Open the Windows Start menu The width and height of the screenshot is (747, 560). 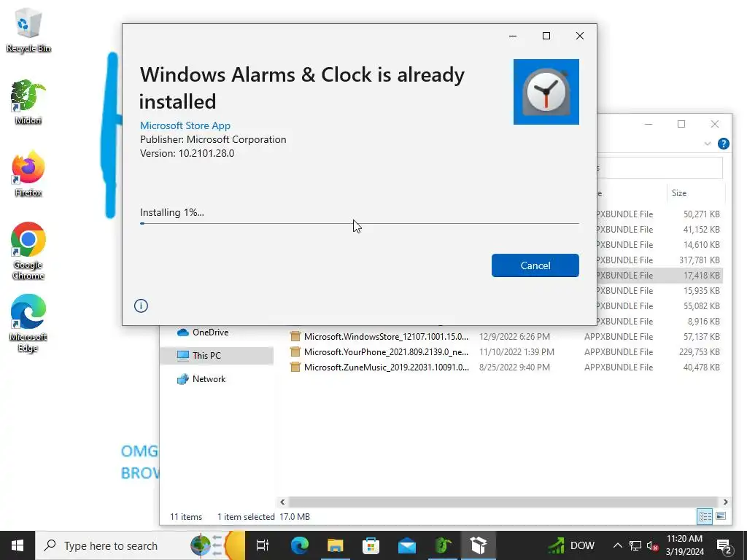tap(18, 545)
